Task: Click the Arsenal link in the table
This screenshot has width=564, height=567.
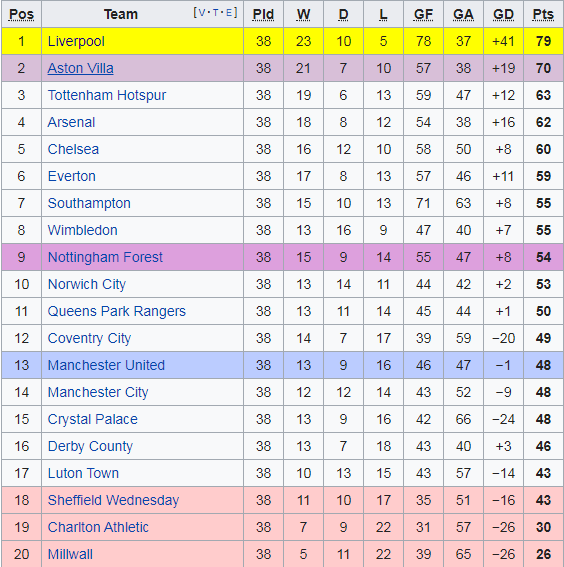Action: 71,122
